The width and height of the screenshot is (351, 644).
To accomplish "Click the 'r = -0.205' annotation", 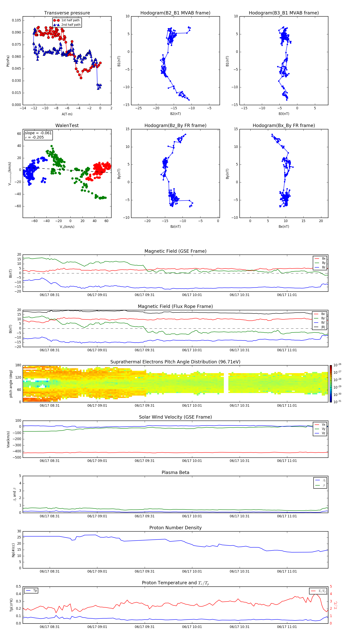I will (35, 137).
